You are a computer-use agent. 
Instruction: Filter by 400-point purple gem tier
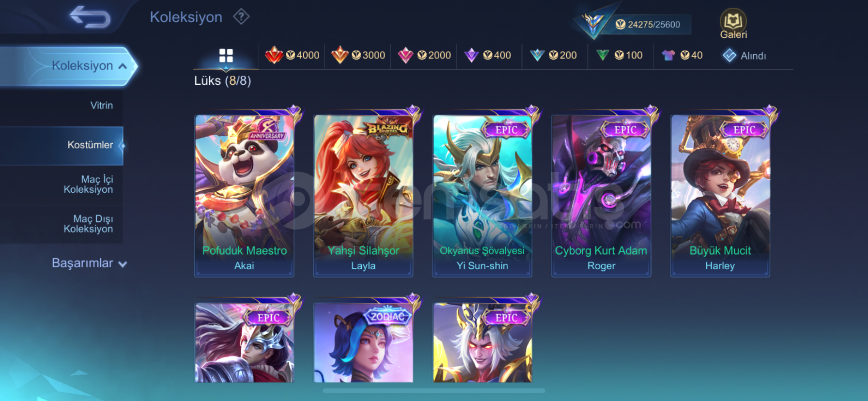(x=487, y=55)
